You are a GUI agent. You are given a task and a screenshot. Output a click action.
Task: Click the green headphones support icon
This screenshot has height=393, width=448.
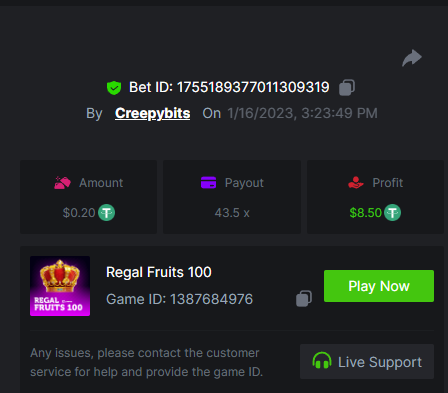pos(322,361)
